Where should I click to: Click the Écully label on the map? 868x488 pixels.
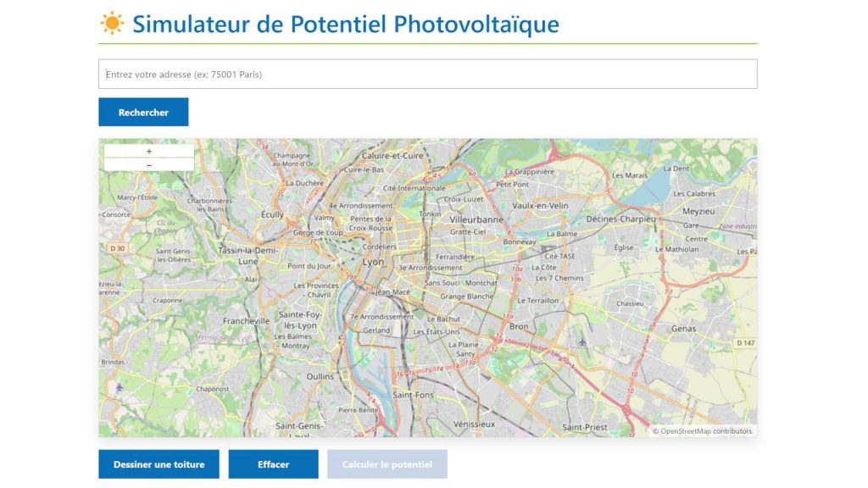click(x=272, y=214)
